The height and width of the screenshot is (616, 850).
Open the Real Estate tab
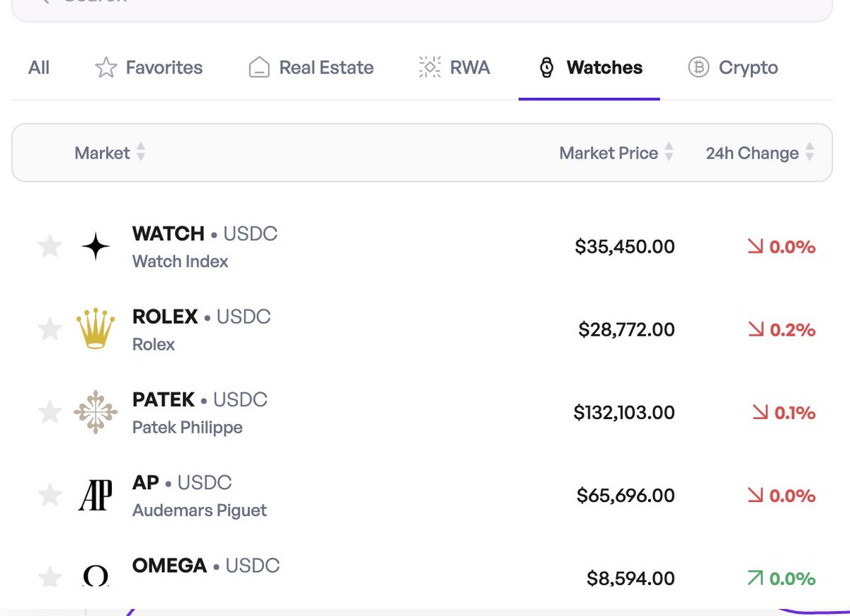click(x=311, y=68)
